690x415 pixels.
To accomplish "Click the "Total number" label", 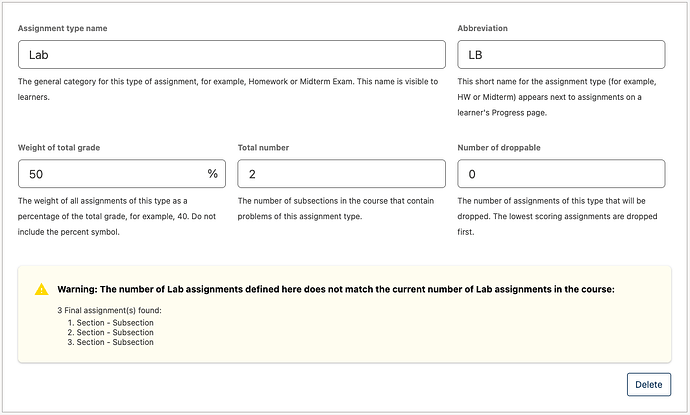I will (263, 148).
